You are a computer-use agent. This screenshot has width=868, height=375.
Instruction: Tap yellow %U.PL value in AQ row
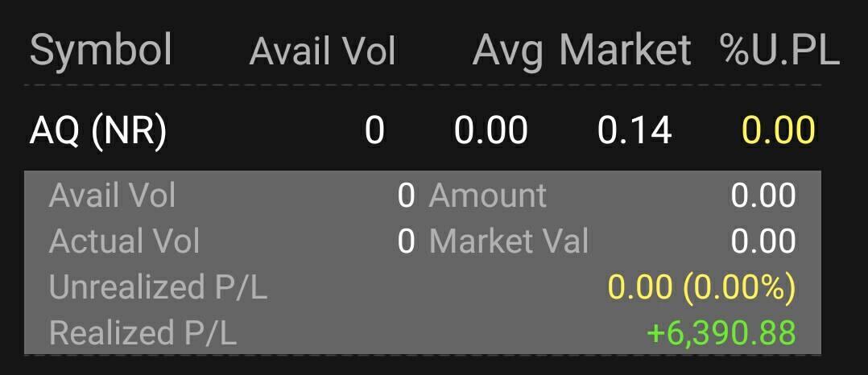(779, 131)
